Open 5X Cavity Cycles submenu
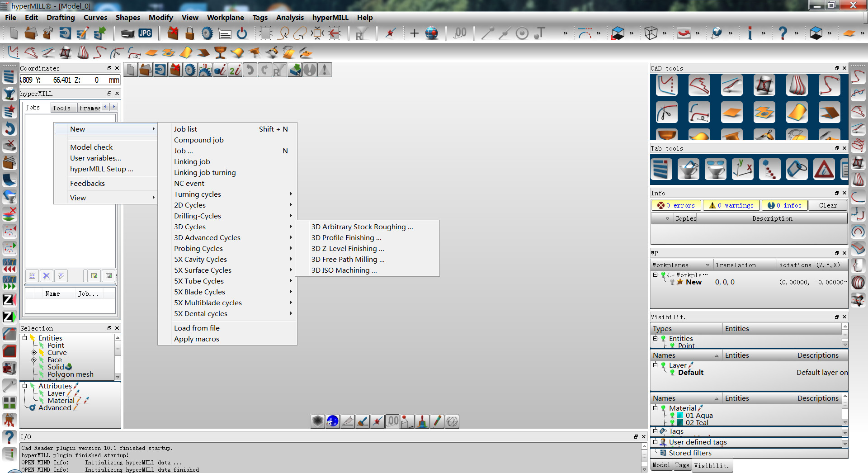 (227, 260)
